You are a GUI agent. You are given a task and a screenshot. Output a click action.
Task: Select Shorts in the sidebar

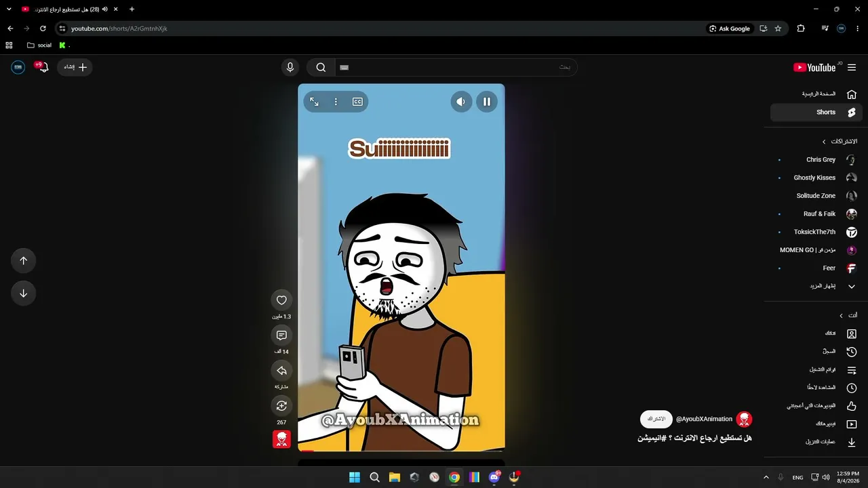coord(816,113)
